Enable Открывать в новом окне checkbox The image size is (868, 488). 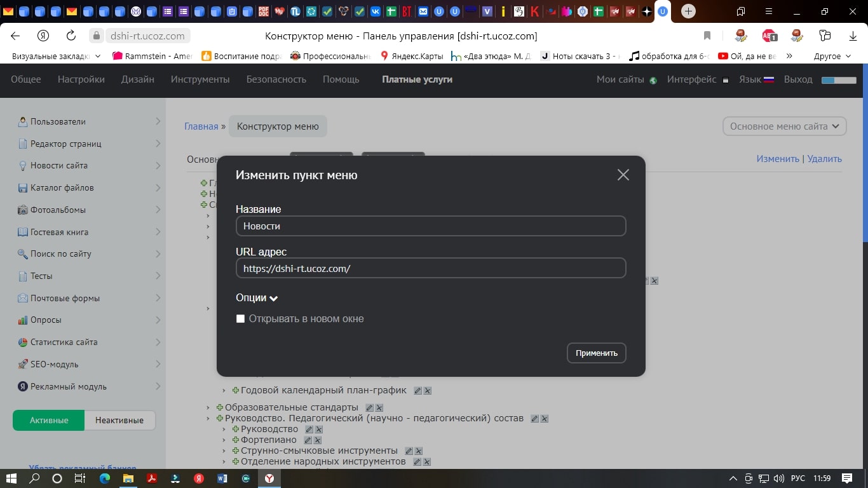click(x=240, y=319)
